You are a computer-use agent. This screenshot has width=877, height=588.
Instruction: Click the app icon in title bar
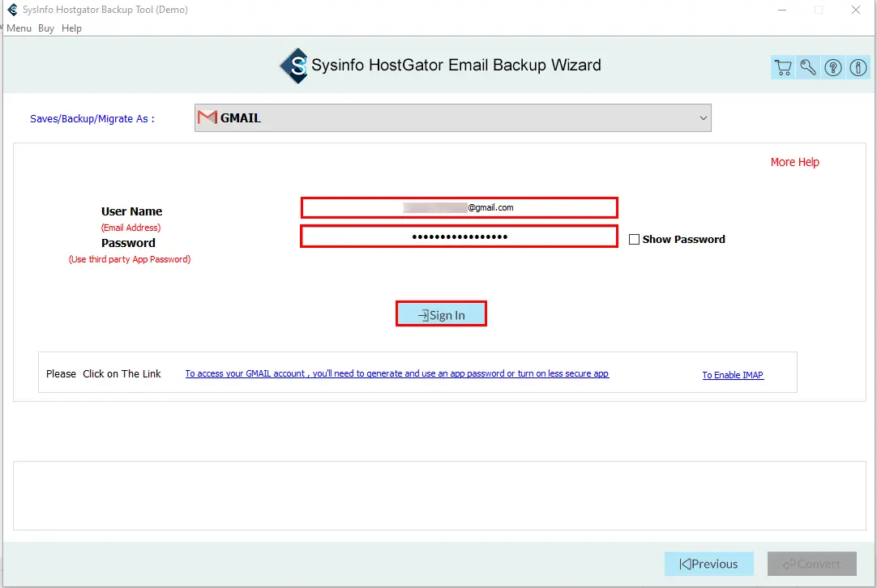tap(12, 10)
